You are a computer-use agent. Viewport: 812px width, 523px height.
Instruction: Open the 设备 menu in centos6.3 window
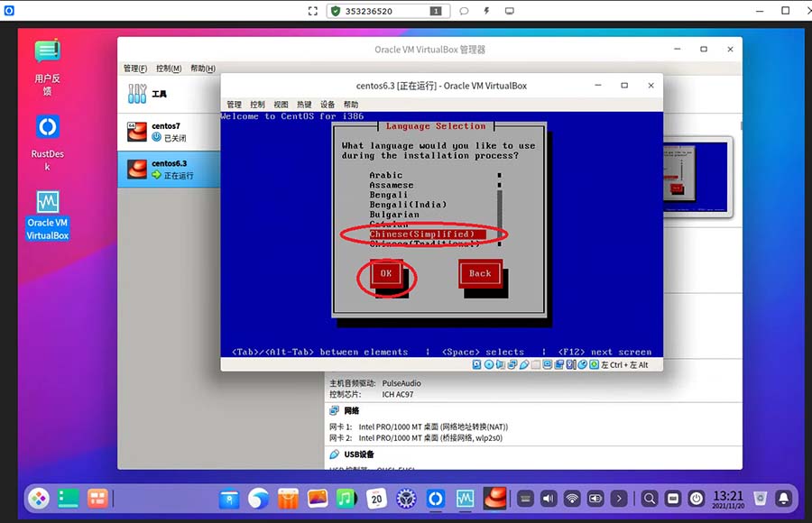328,104
